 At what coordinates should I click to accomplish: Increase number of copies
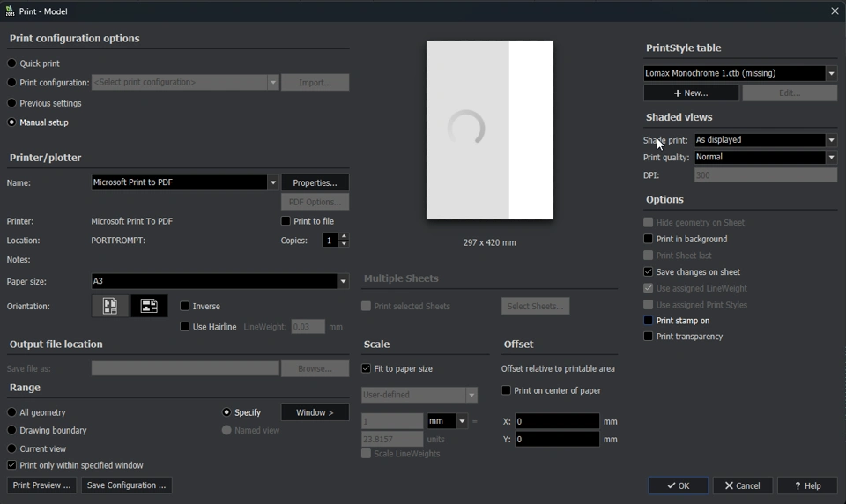coord(344,236)
